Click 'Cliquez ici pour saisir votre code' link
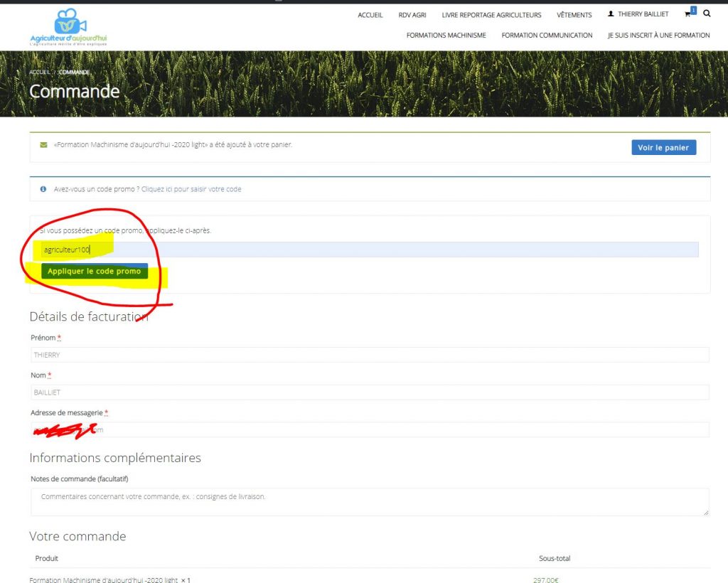728x583 pixels. [191, 189]
